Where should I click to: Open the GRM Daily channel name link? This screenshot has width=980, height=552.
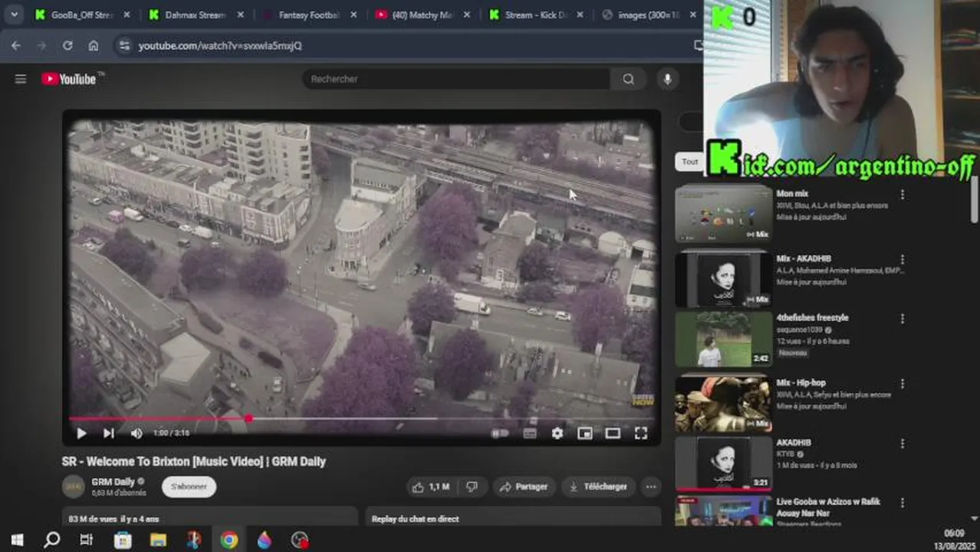tap(113, 481)
